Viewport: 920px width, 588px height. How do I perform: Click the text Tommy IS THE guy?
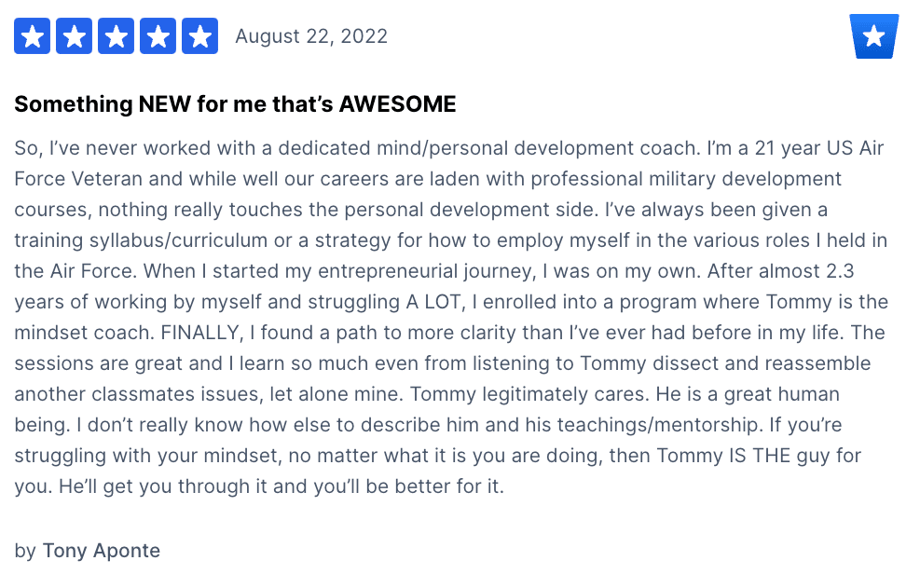740,456
